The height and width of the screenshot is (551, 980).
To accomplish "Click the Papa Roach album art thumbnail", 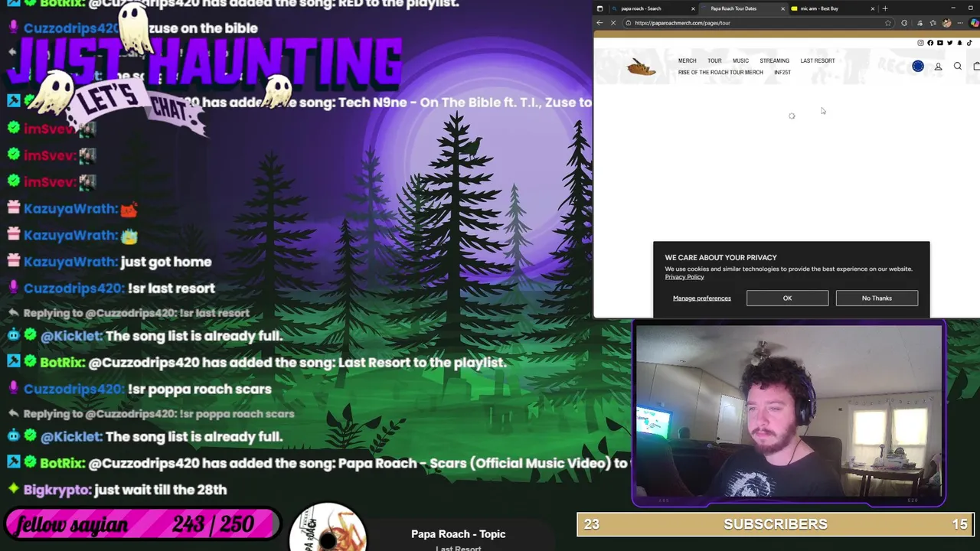I will (328, 528).
